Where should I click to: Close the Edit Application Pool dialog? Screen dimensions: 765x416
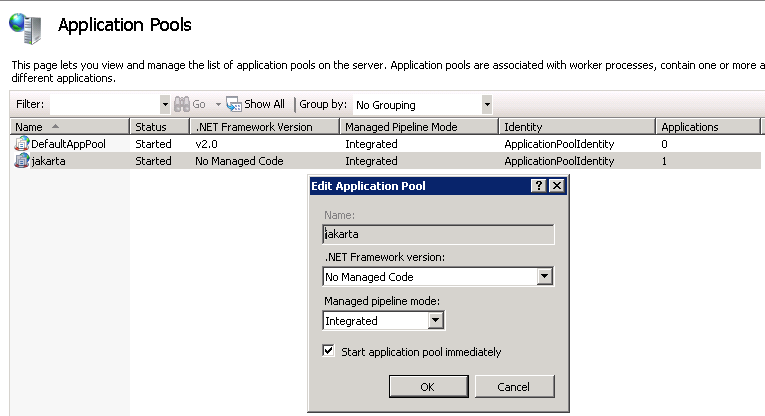coord(557,186)
